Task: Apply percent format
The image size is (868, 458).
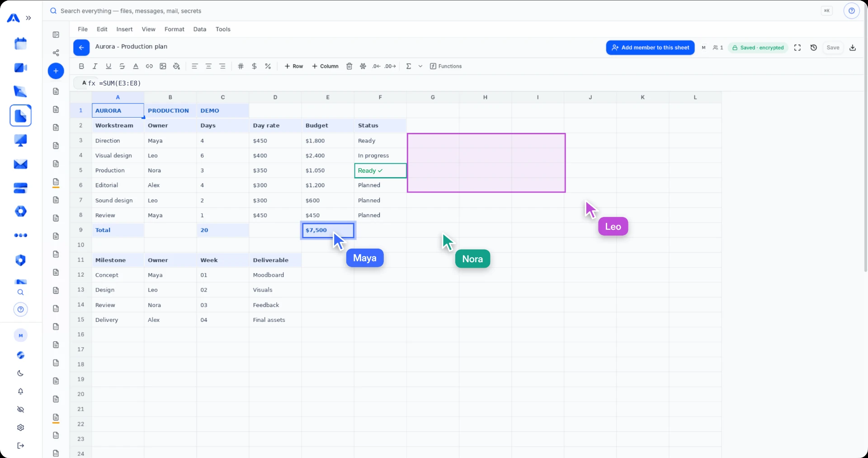Action: coord(268,66)
